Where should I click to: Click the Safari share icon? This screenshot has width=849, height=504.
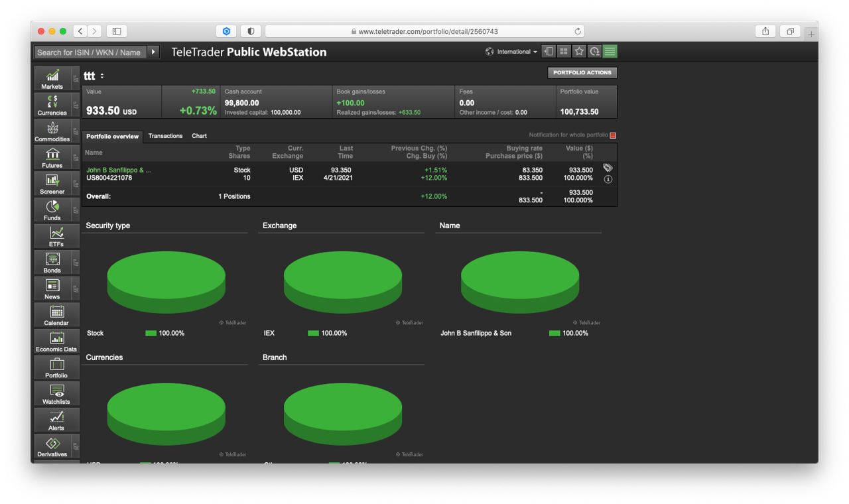point(765,31)
